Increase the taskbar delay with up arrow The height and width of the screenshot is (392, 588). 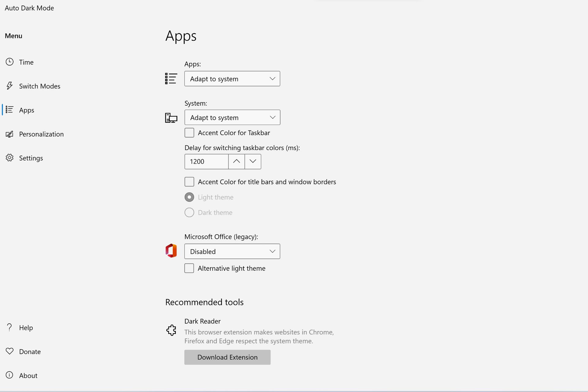236,161
